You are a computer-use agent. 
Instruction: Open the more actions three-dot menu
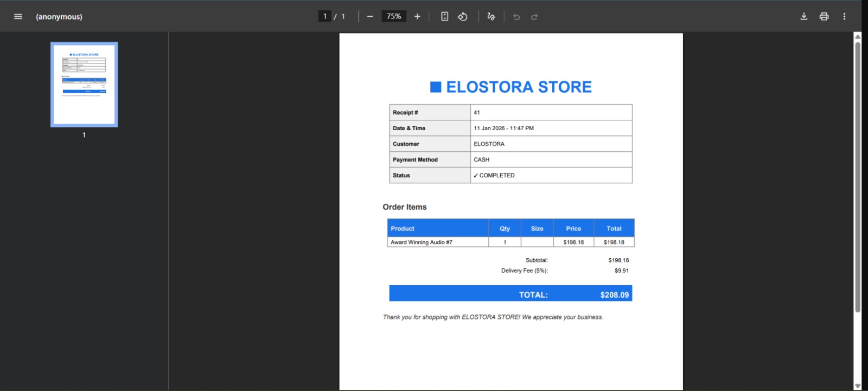844,16
